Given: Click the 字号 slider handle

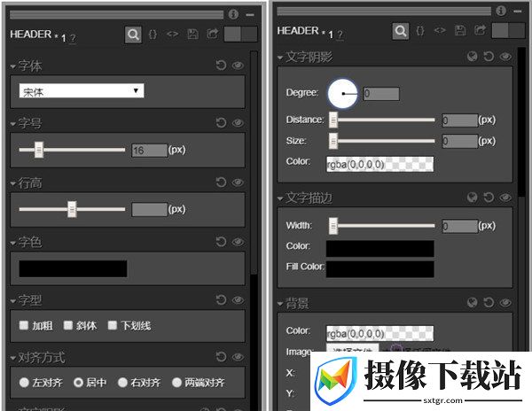Looking at the screenshot, I should pyautogui.click(x=39, y=150).
